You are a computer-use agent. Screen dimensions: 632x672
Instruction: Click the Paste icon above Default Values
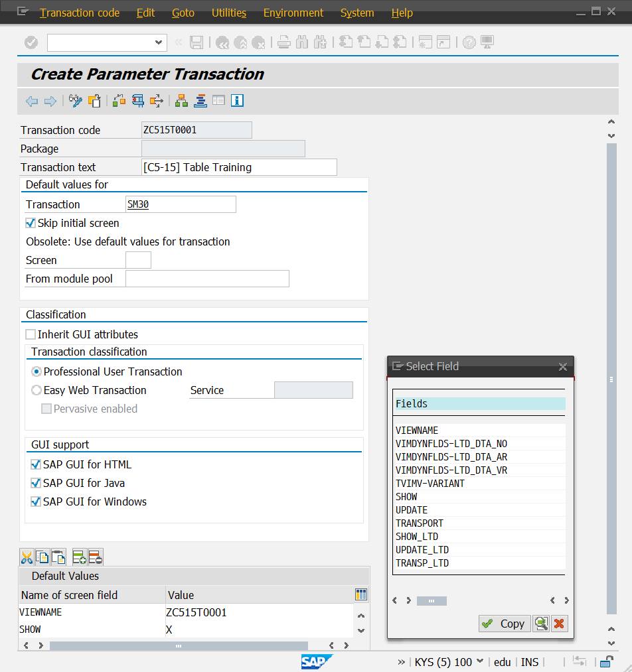pos(58,557)
